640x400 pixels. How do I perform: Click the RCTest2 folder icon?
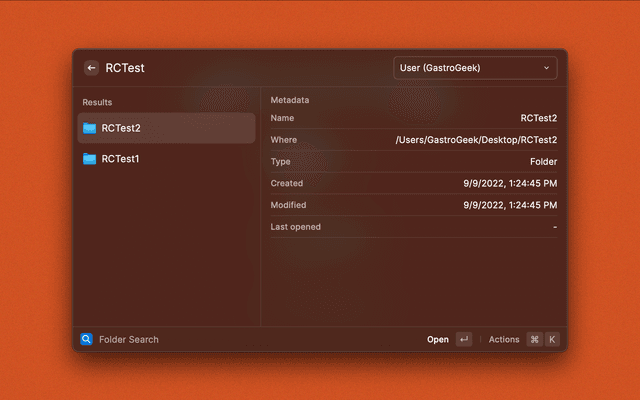coord(90,128)
